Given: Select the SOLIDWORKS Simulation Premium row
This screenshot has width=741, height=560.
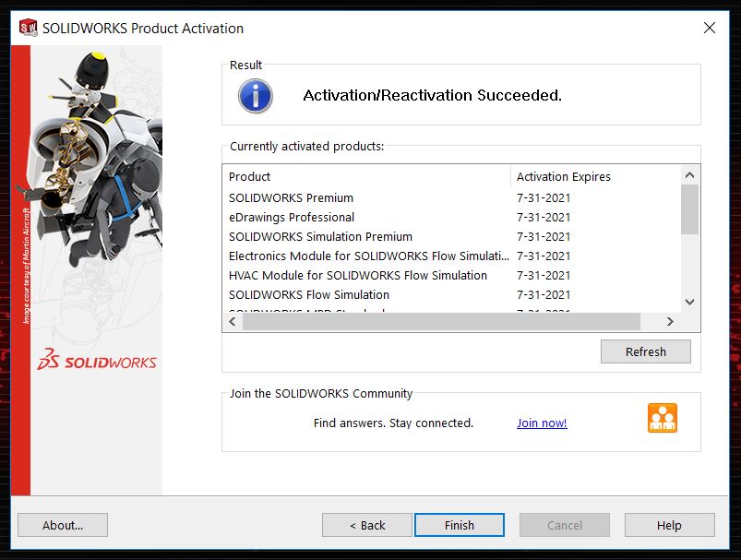Looking at the screenshot, I should pos(452,237).
